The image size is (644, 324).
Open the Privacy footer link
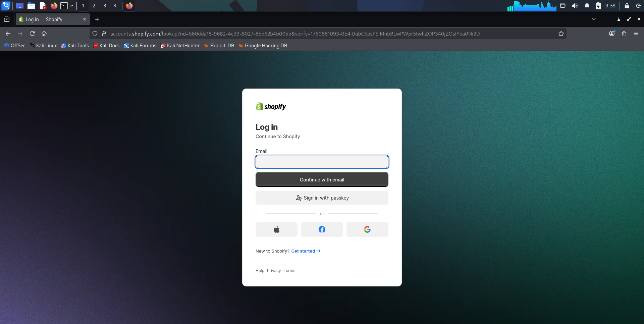pos(274,271)
